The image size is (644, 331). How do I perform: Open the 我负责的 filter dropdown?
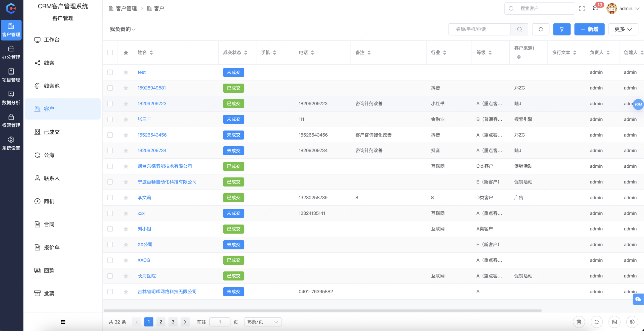[122, 29]
